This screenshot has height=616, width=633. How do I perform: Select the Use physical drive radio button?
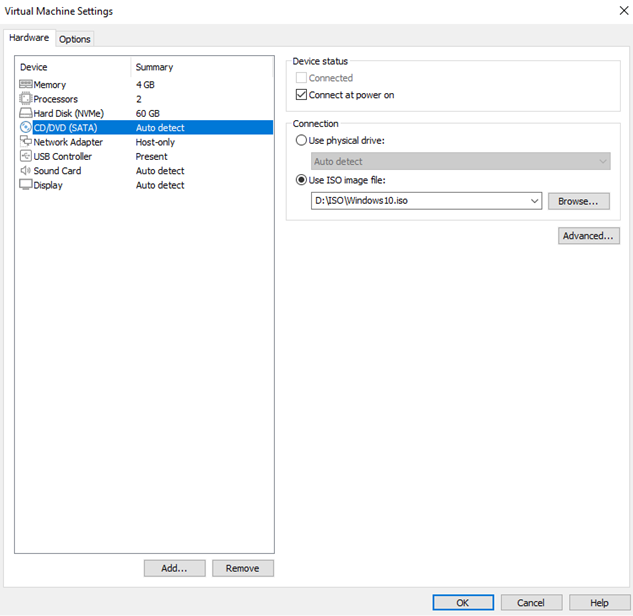[x=301, y=140]
